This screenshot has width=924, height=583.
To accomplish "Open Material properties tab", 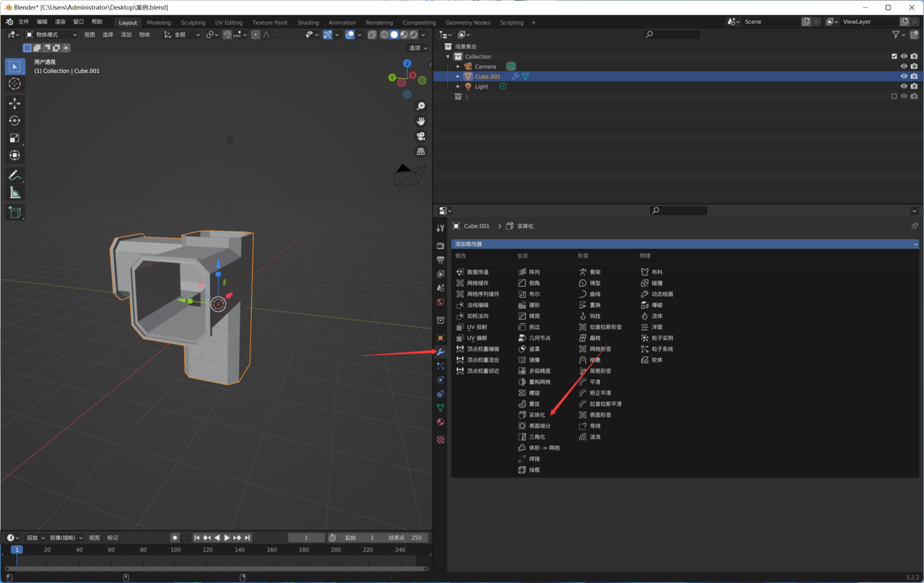I will tap(440, 422).
